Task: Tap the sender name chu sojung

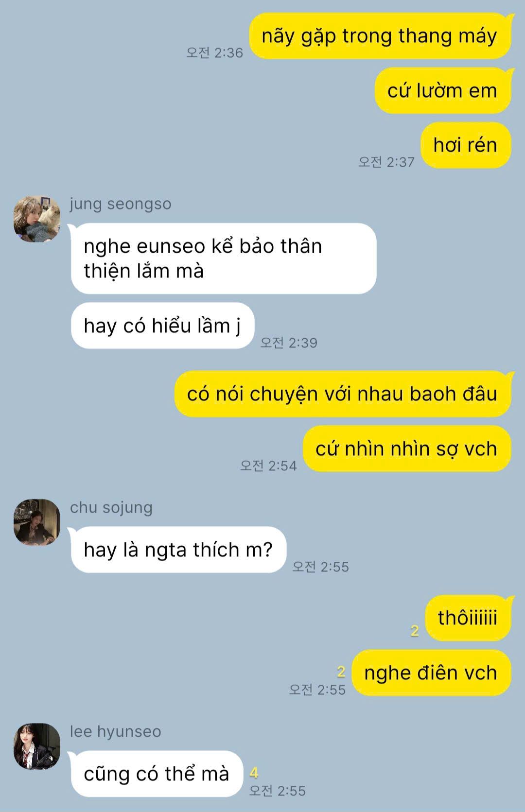Action: tap(111, 507)
